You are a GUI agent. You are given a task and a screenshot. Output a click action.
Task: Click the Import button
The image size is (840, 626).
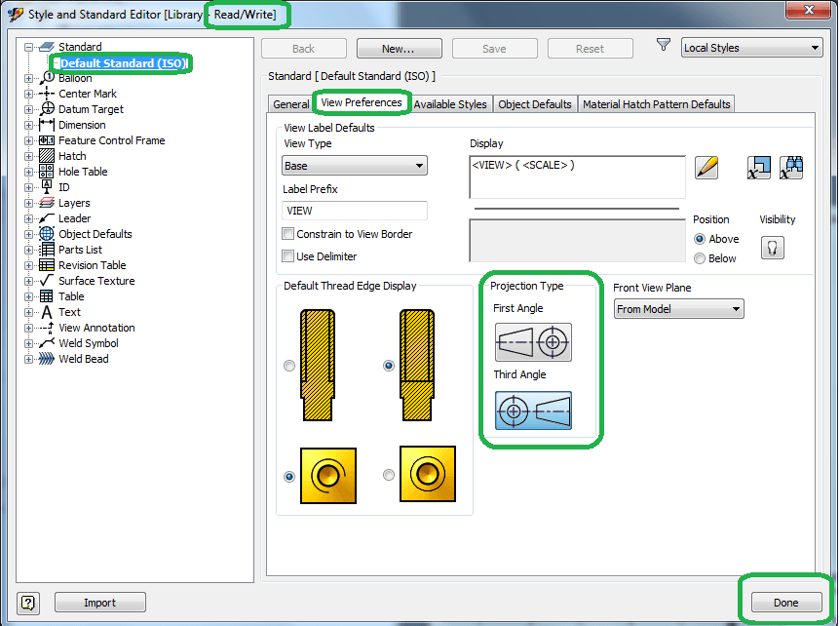pos(99,602)
